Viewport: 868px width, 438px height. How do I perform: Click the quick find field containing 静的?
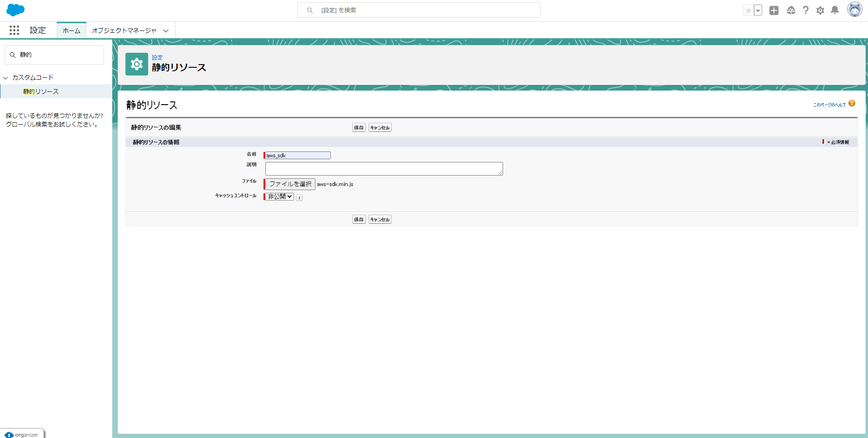55,55
